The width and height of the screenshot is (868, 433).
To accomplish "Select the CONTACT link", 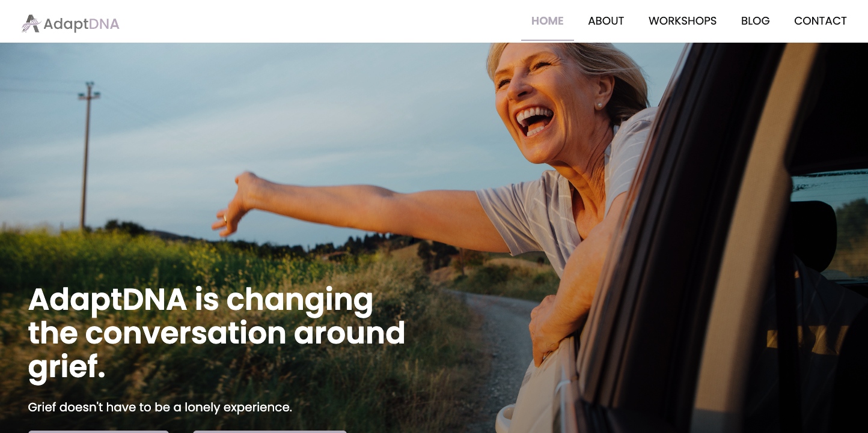I will [820, 21].
